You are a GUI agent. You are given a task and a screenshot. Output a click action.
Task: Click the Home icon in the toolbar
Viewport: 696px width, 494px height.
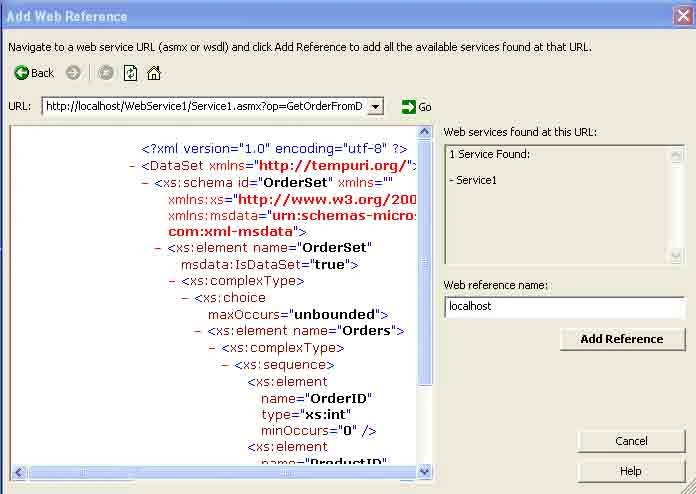pos(154,73)
